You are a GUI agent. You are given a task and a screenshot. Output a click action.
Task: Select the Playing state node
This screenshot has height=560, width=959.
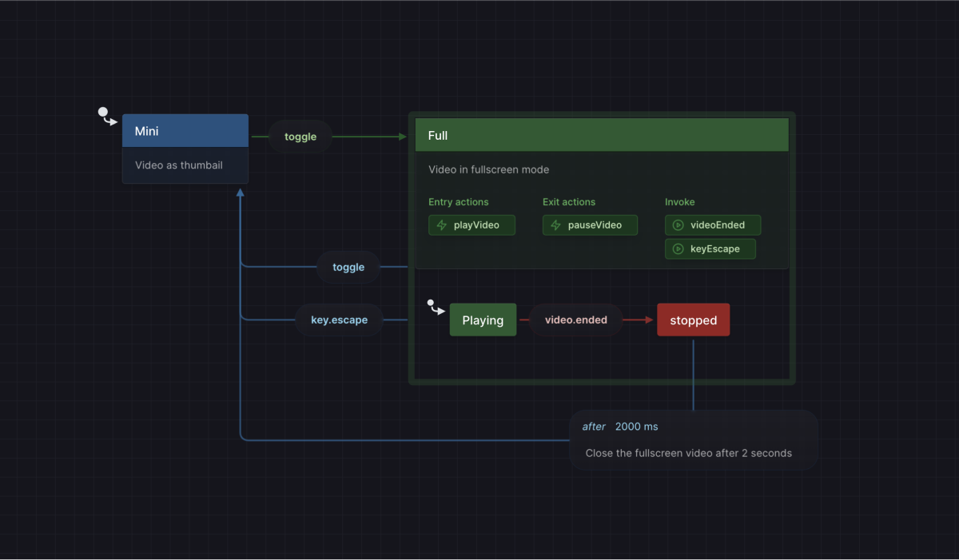click(x=483, y=320)
